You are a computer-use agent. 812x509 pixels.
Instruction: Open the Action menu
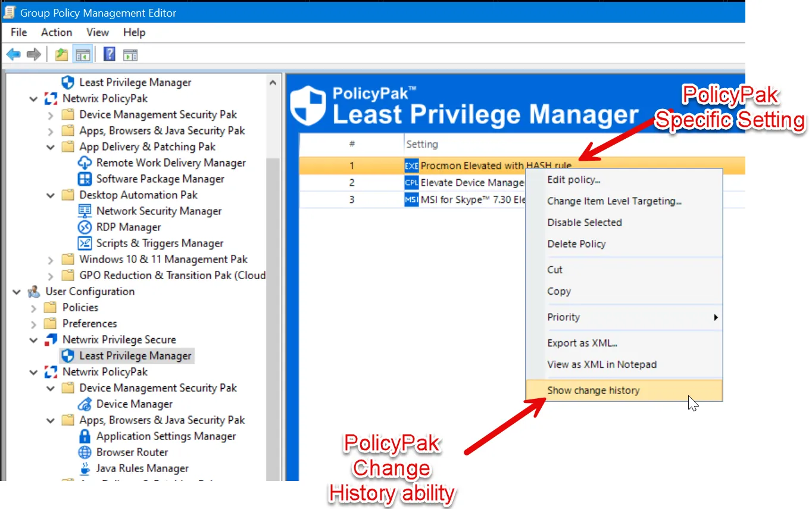pyautogui.click(x=57, y=32)
